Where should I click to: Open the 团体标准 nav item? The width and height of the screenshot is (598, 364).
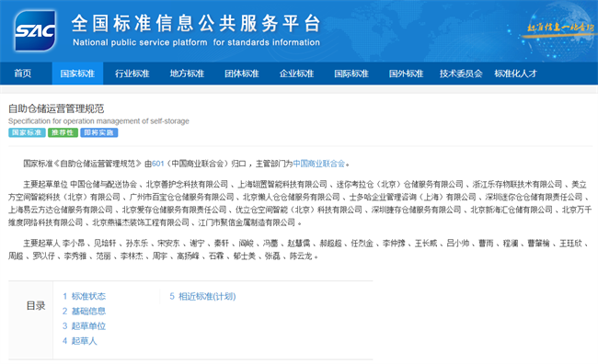click(x=242, y=74)
